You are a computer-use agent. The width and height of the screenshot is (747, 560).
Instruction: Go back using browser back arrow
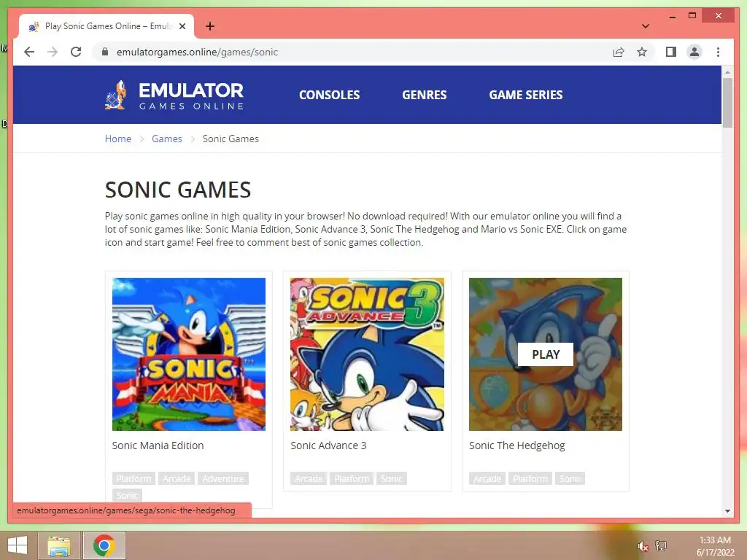[x=29, y=52]
